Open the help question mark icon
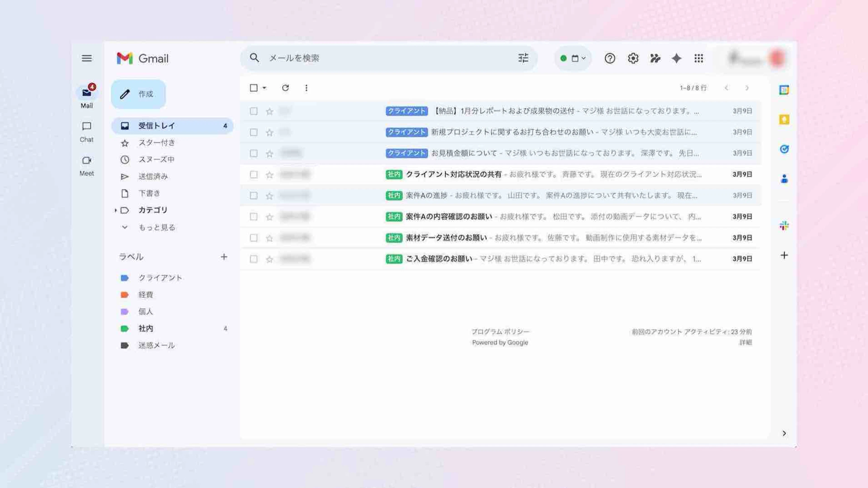868x488 pixels. [x=610, y=58]
